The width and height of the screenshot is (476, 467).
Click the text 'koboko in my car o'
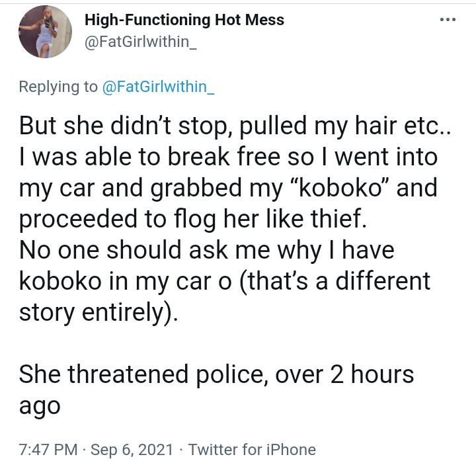tap(126, 282)
